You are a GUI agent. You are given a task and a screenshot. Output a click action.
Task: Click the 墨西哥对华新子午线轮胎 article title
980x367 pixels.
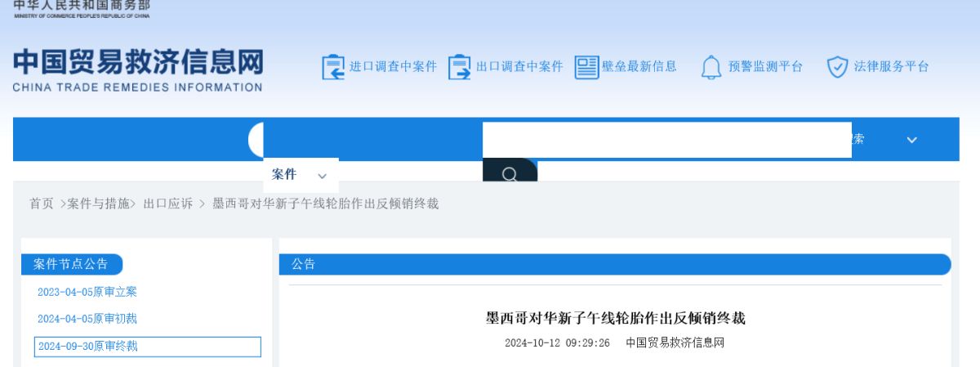tap(615, 318)
